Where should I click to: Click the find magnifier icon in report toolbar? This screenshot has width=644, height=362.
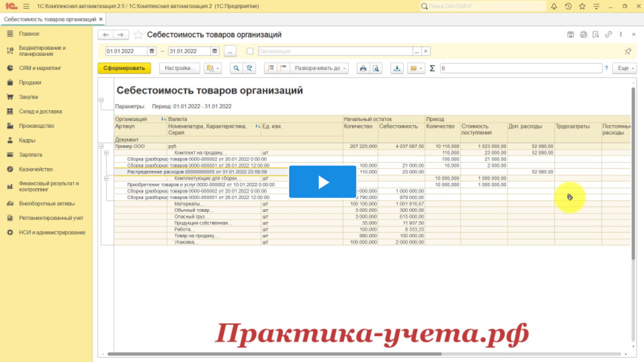tap(236, 68)
